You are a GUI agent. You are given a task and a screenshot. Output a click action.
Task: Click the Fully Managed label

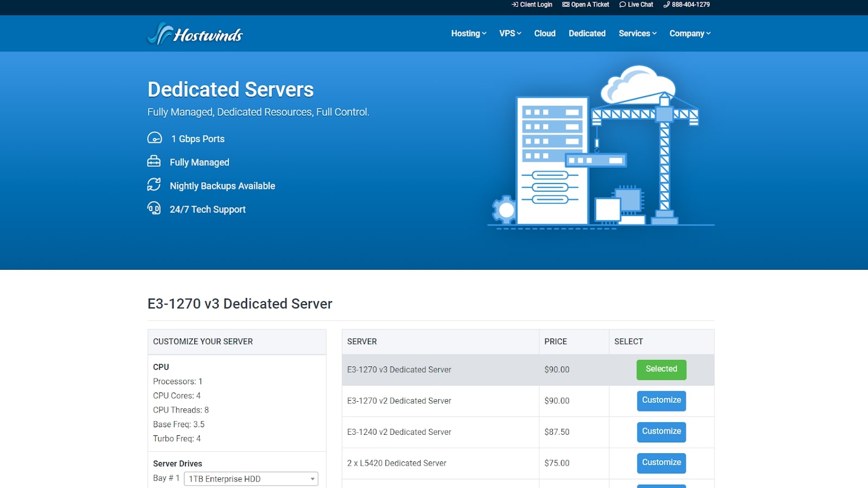click(x=200, y=162)
